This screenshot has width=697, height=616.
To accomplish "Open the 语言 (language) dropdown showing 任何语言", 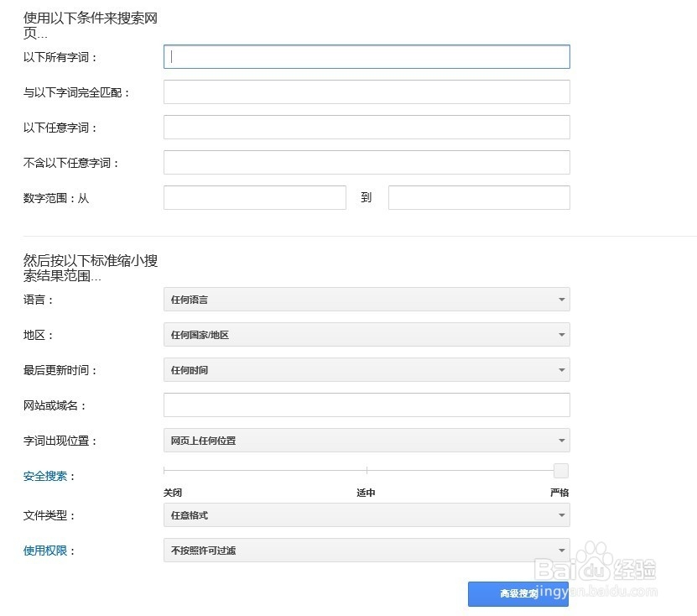I will (366, 299).
